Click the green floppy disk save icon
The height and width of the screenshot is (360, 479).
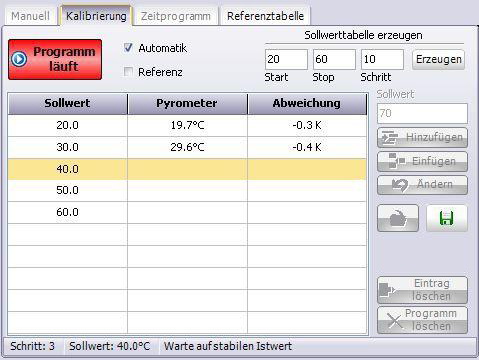click(447, 218)
